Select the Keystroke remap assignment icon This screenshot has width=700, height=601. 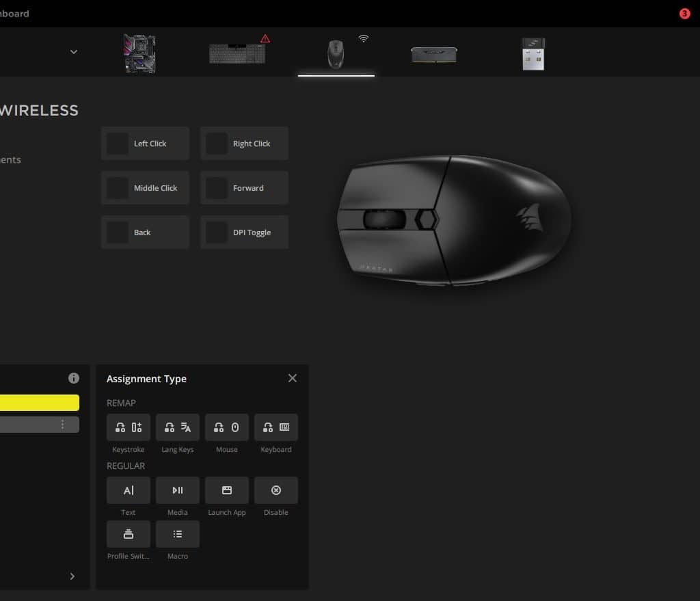click(x=129, y=427)
